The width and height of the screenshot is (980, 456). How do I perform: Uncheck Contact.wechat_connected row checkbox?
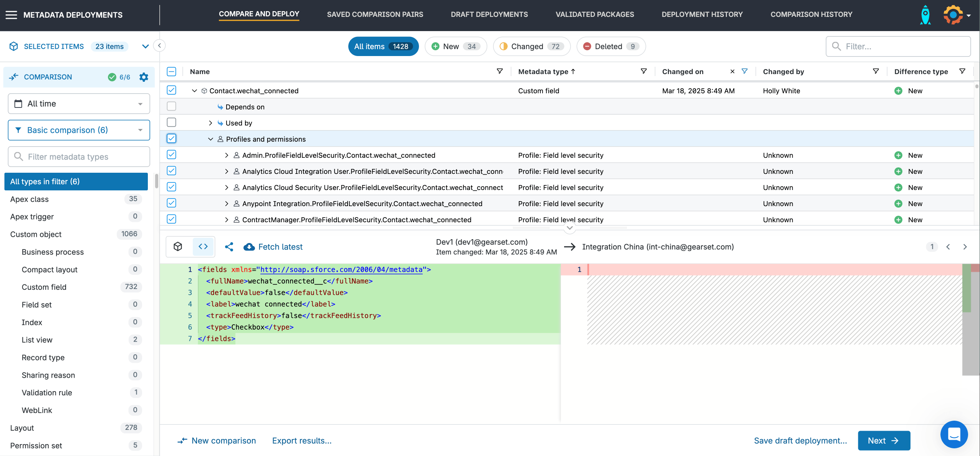(172, 90)
